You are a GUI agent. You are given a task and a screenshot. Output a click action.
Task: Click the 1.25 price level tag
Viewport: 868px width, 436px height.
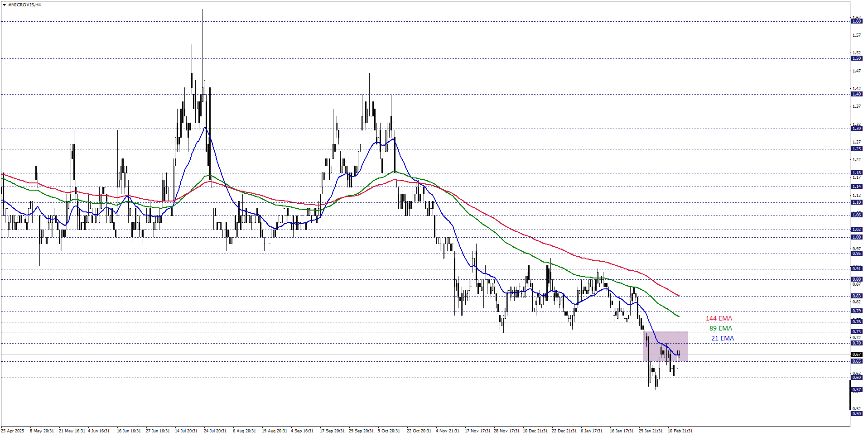(x=856, y=149)
